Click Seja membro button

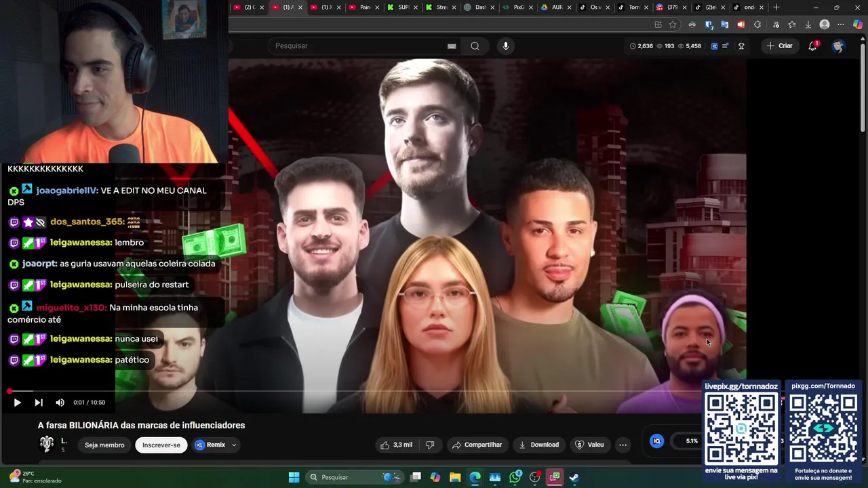(x=104, y=445)
